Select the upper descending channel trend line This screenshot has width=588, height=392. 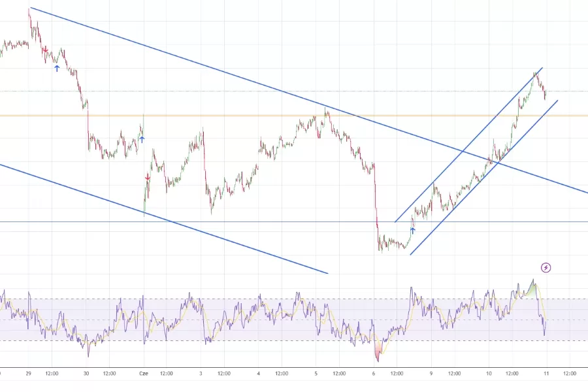coord(309,100)
